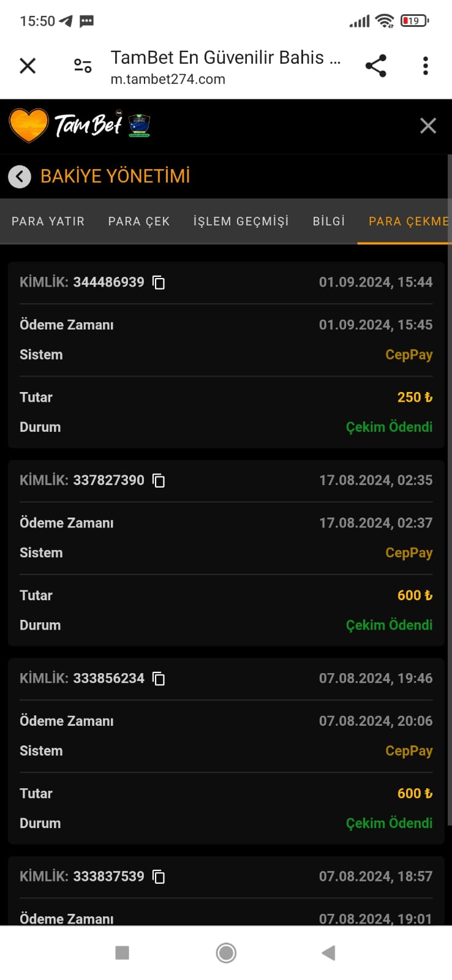The width and height of the screenshot is (452, 980).
Task: Open the browser share icon
Action: 375,66
